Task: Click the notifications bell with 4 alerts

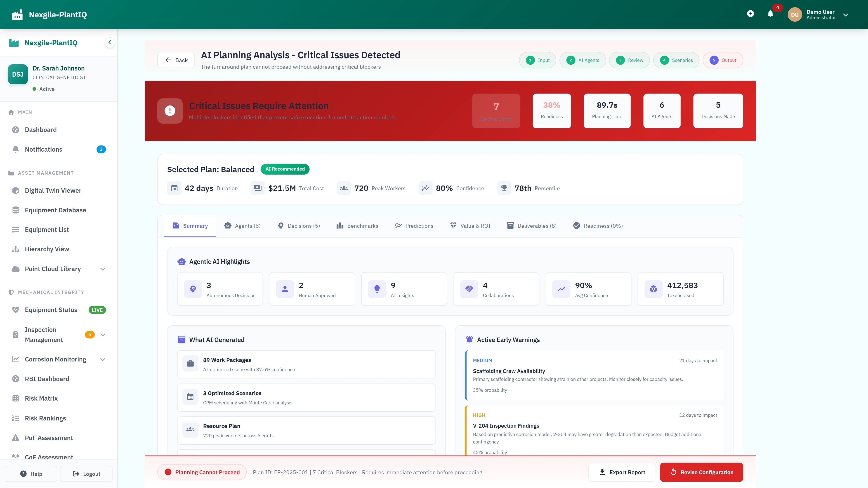Action: 770,14
